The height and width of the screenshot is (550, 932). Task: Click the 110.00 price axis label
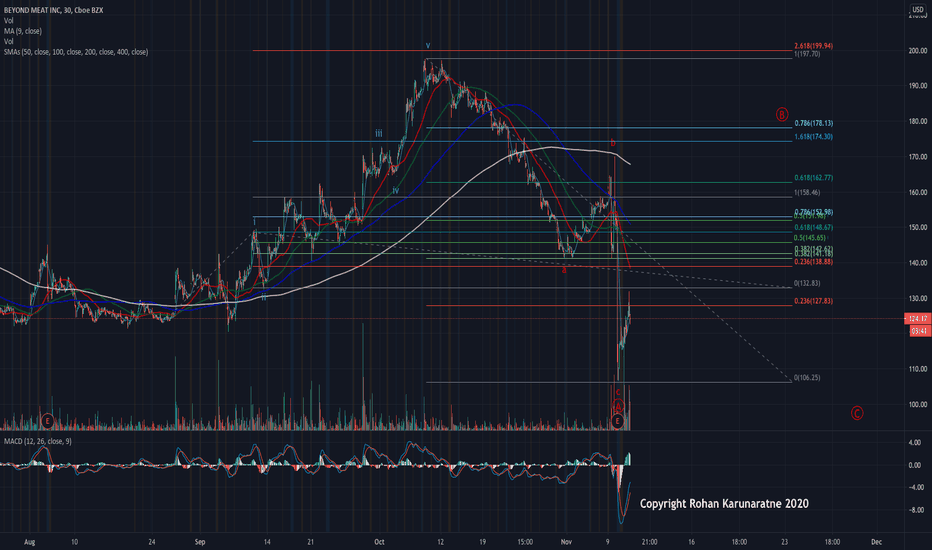pos(918,369)
